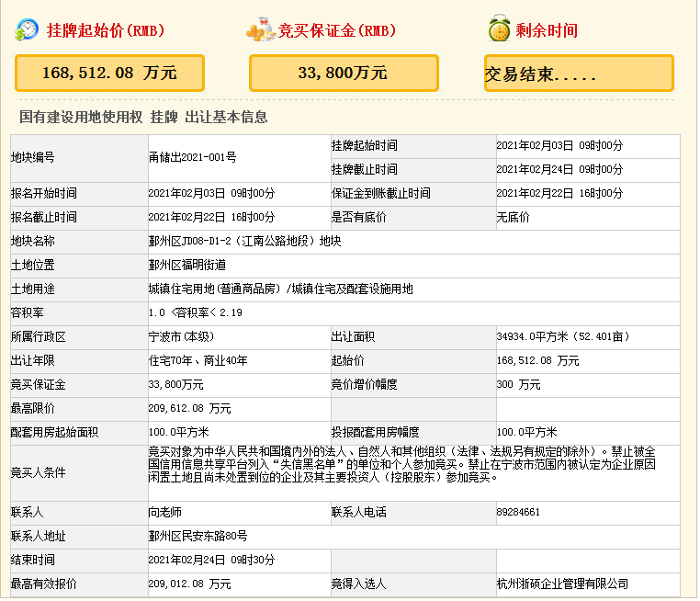700x601 pixels.
Task: Click the 挂牌截止时间 label
Action: point(365,170)
